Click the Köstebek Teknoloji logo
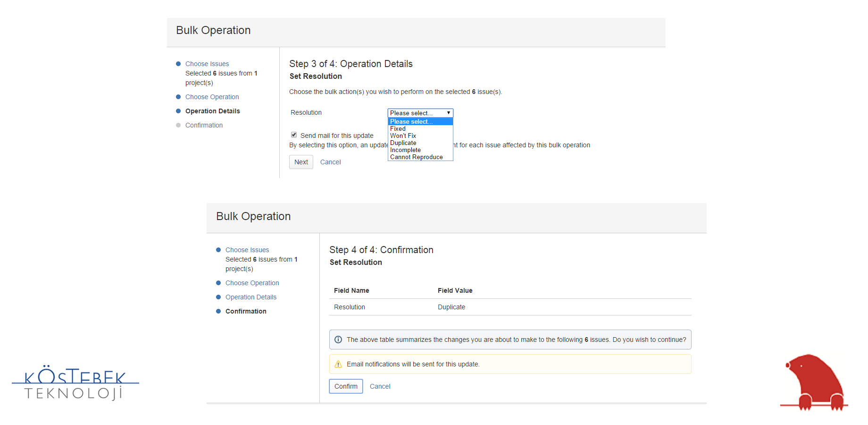The image size is (868, 425). tap(75, 382)
